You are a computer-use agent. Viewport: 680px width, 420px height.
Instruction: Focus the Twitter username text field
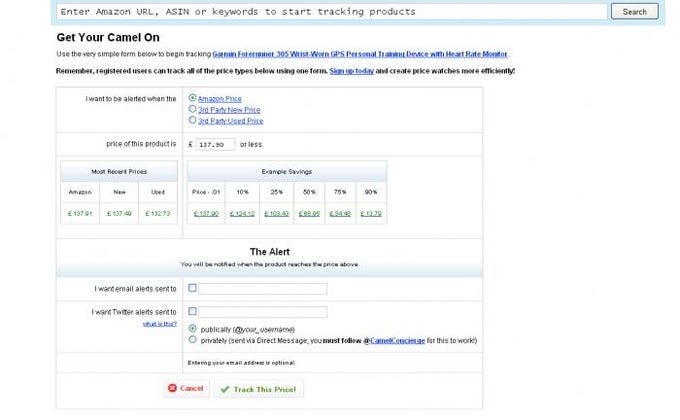click(x=262, y=312)
